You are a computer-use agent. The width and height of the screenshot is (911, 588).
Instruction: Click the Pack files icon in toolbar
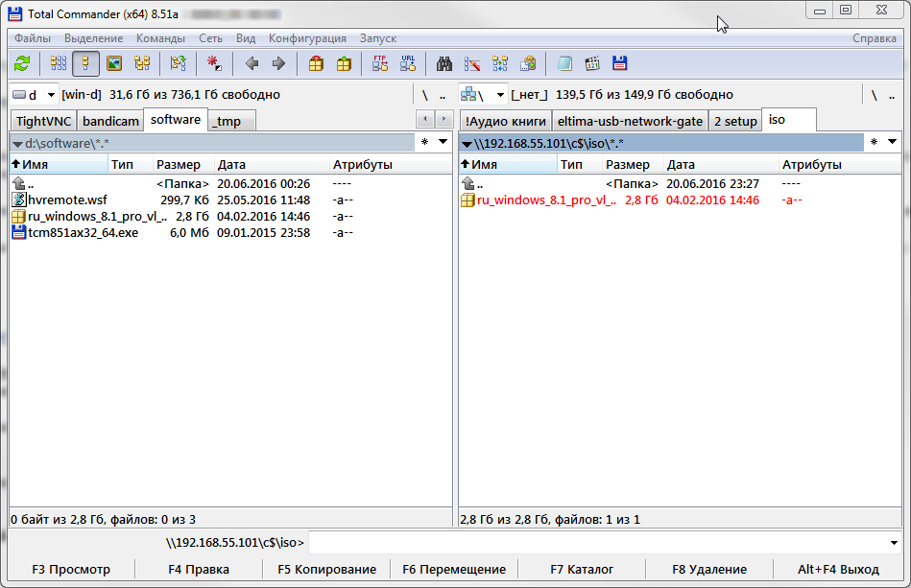coord(316,64)
